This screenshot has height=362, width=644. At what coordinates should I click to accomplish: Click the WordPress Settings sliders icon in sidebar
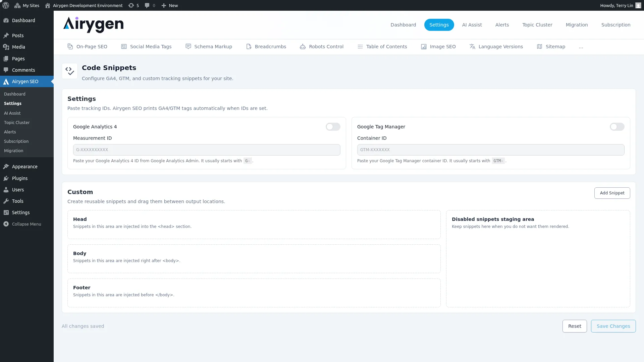[x=6, y=213]
